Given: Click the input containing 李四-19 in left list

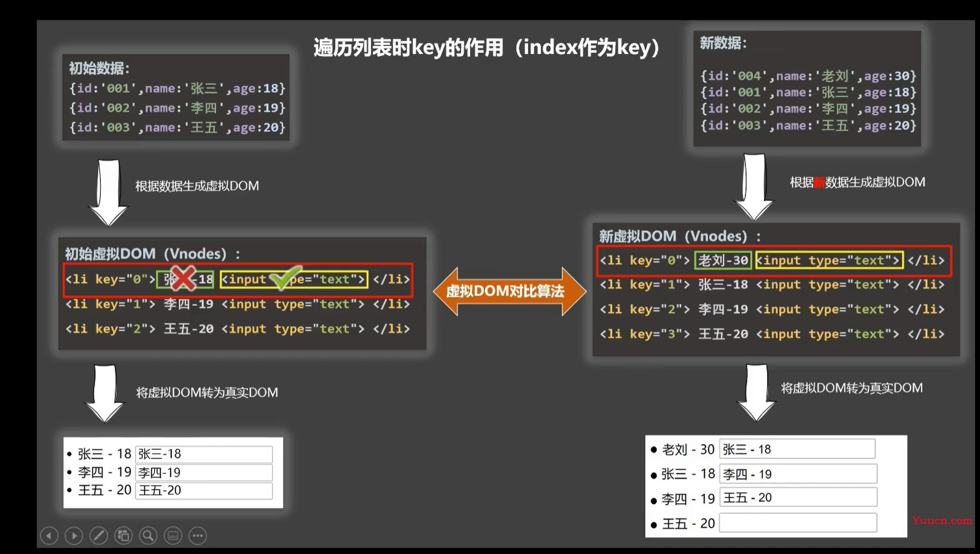Looking at the screenshot, I should click(x=204, y=472).
